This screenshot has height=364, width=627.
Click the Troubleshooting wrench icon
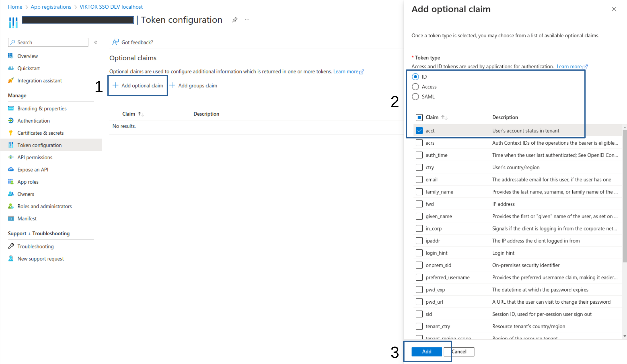pyautogui.click(x=11, y=246)
